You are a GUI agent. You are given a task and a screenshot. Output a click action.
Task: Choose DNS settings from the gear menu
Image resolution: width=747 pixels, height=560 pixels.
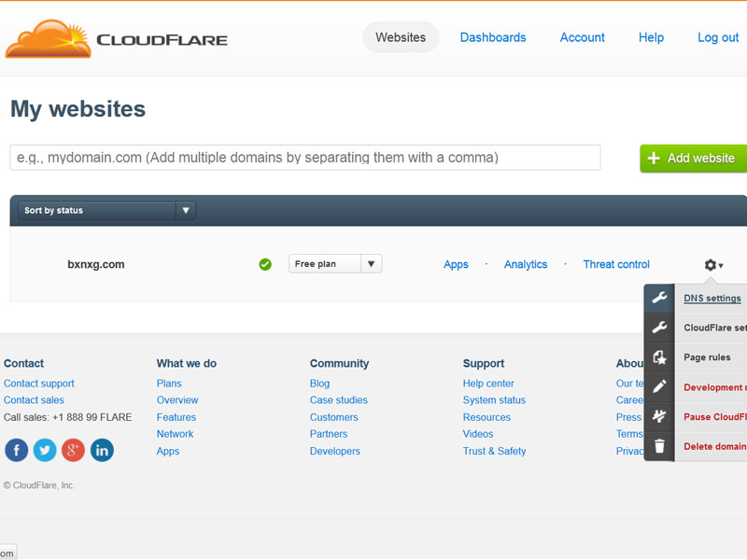tap(712, 298)
